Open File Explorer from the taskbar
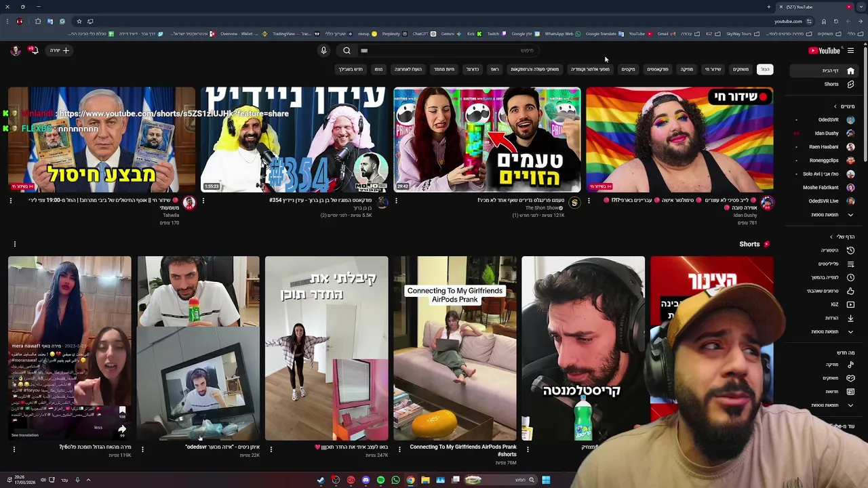868x488 pixels. [x=425, y=480]
